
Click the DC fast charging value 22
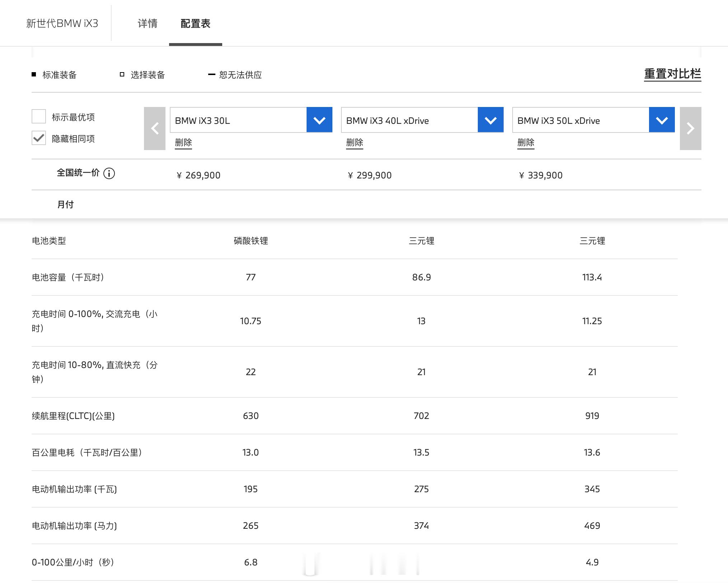pyautogui.click(x=251, y=372)
